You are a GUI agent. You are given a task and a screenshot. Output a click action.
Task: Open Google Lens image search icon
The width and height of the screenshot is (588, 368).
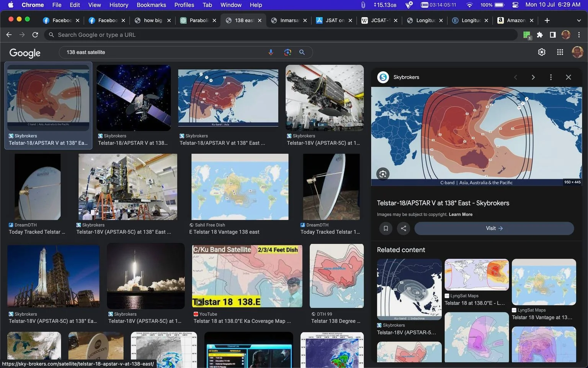pyautogui.click(x=287, y=52)
